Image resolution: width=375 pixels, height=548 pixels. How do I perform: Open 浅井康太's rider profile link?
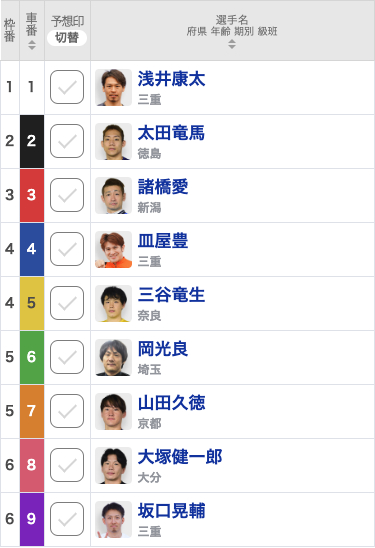(x=171, y=79)
